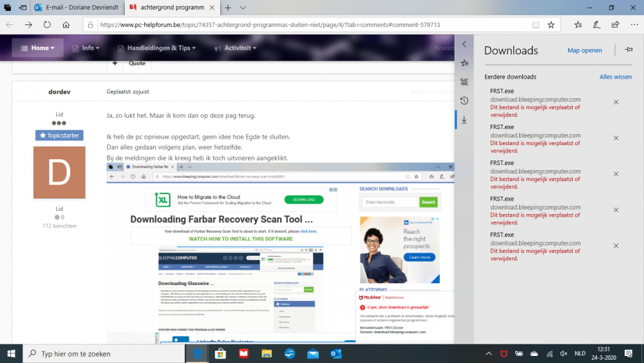Unmute the volume in the tray
Viewport: 644px width, 363px height.
pos(564,353)
